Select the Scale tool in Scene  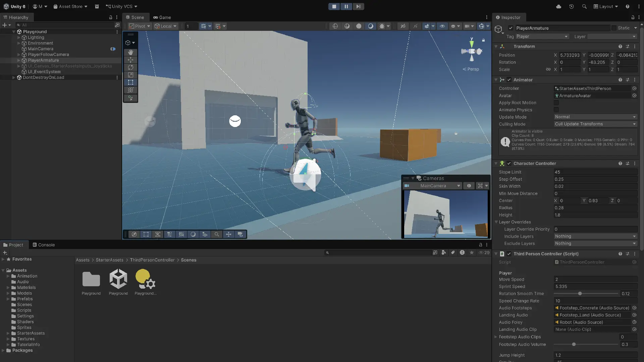130,75
